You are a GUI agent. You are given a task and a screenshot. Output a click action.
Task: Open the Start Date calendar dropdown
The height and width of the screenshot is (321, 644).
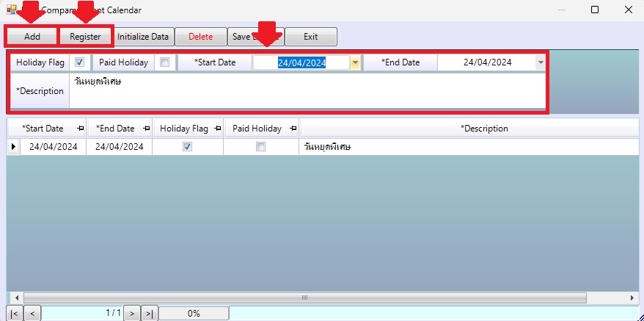coord(355,62)
